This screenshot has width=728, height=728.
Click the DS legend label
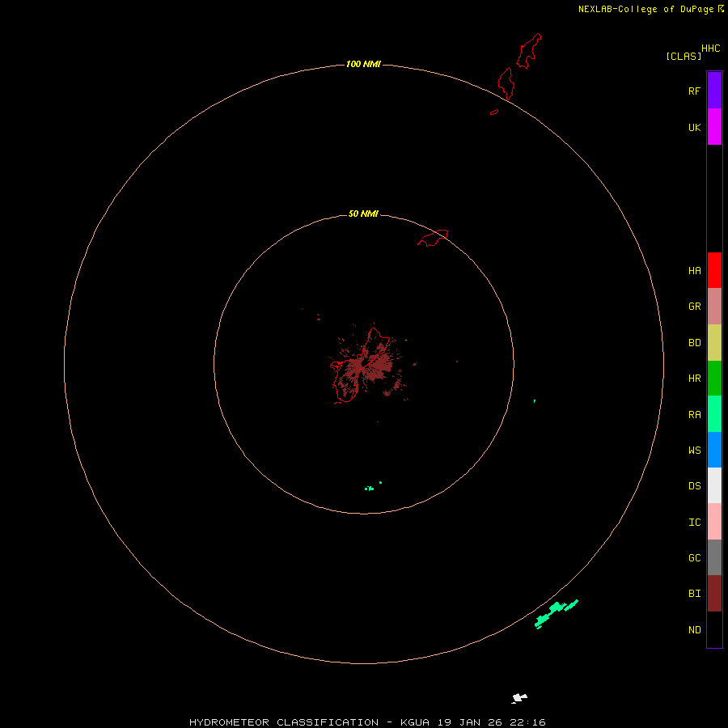tap(695, 486)
